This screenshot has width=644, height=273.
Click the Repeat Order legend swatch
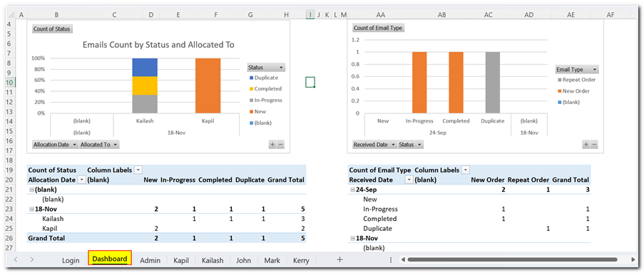click(x=559, y=80)
